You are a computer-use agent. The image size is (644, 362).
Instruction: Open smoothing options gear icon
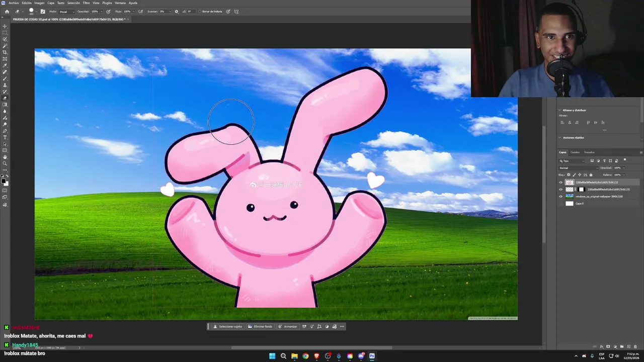(x=176, y=11)
